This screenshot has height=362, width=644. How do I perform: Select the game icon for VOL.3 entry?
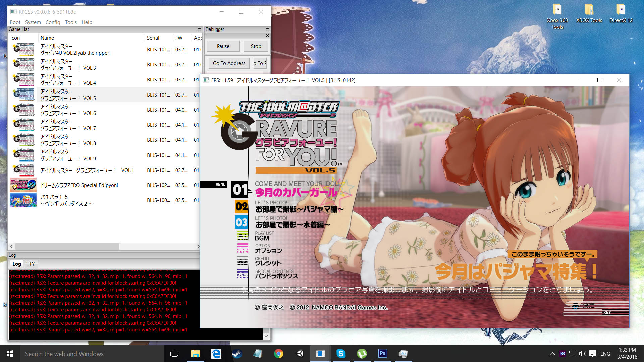(23, 64)
